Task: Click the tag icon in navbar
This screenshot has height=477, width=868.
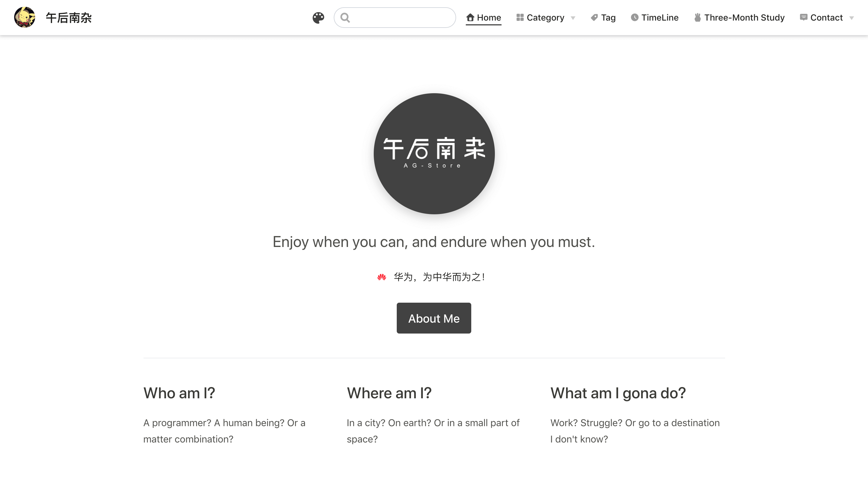Action: [595, 18]
